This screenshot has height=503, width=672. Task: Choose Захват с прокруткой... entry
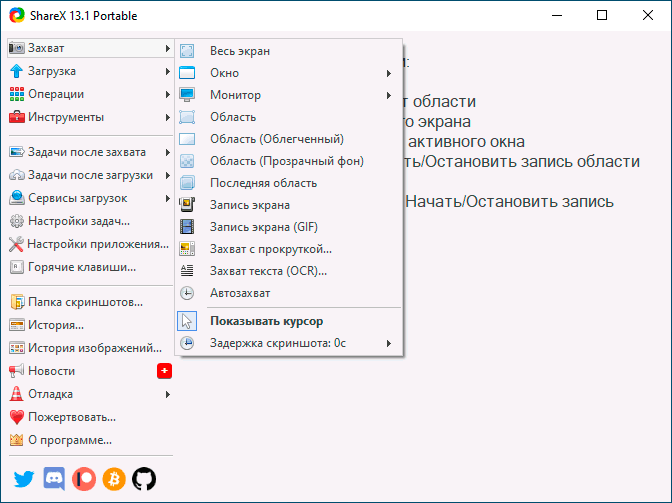pos(289,249)
